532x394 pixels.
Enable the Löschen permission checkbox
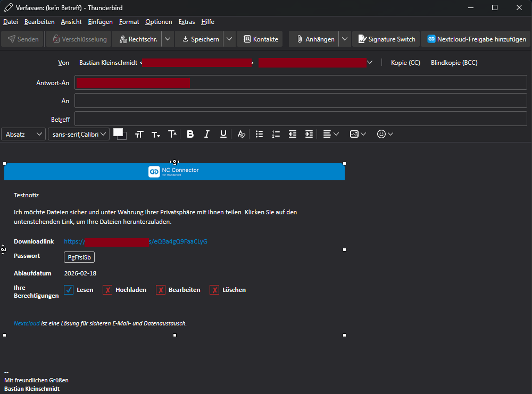pyautogui.click(x=214, y=290)
